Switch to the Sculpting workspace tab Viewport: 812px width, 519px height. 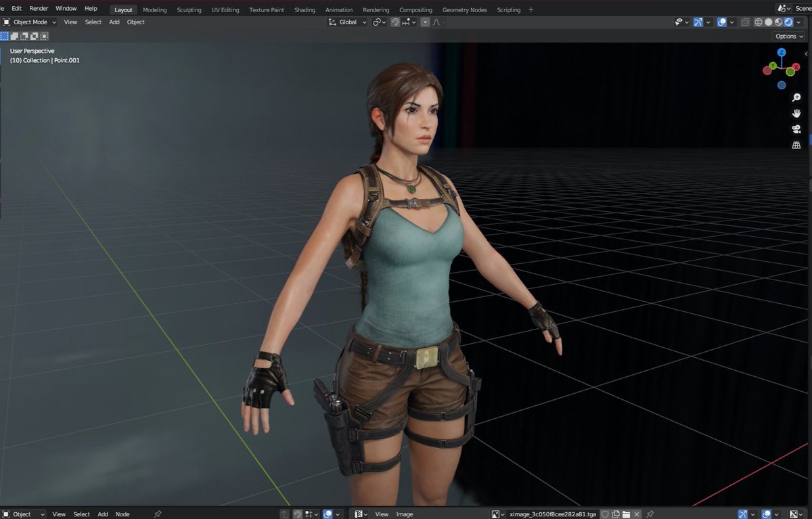[x=189, y=10]
